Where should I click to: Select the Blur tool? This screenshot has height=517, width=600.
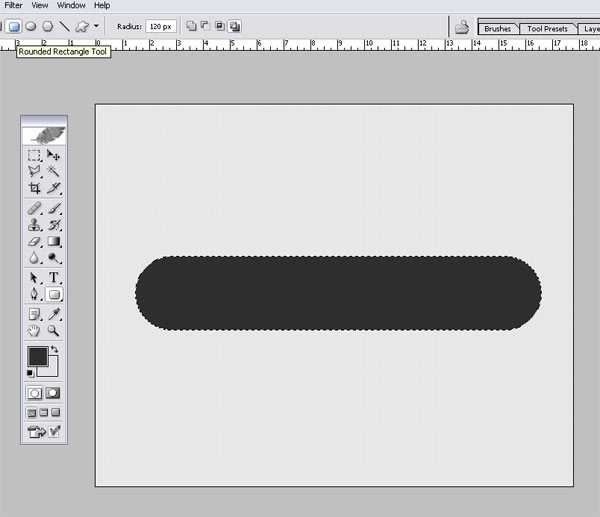[34, 258]
